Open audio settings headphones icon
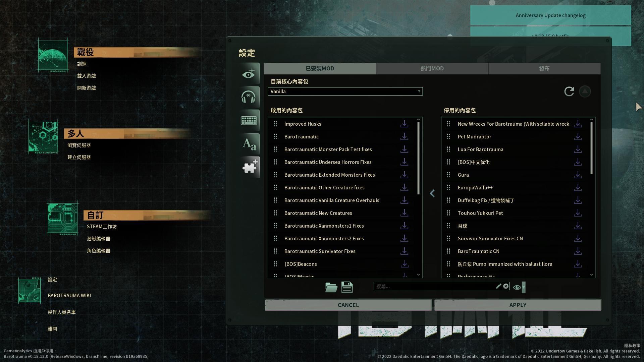 tap(249, 97)
